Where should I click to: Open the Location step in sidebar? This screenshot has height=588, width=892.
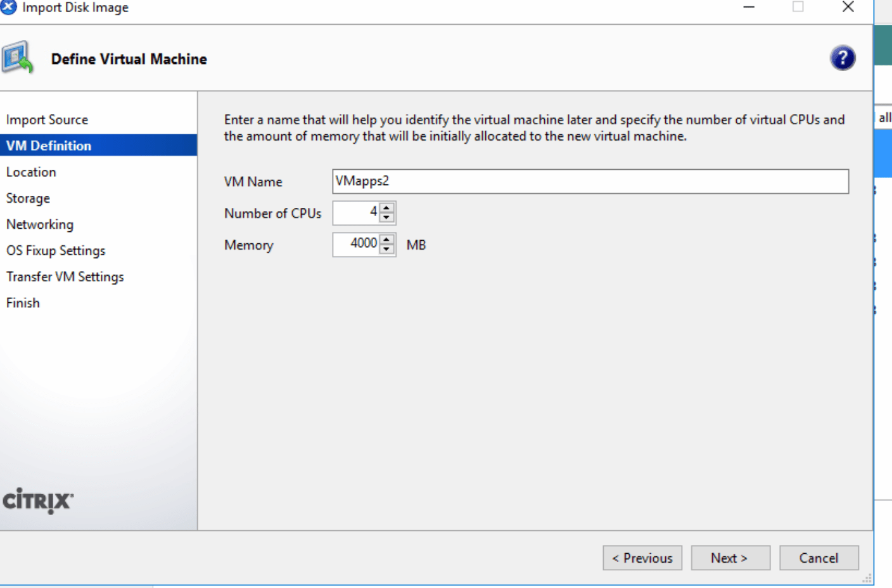point(31,172)
